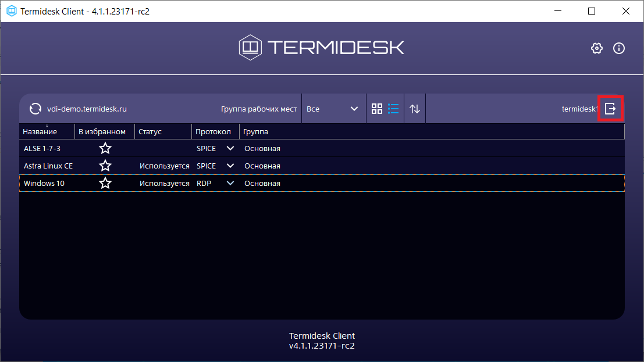Sort by the Статус column header
The height and width of the screenshot is (362, 644).
[x=150, y=132]
